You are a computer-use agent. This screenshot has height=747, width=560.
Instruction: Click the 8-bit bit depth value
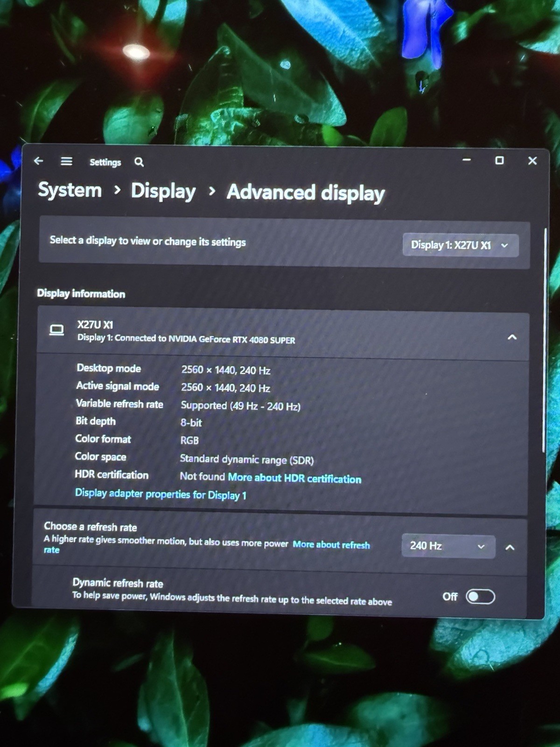point(191,423)
